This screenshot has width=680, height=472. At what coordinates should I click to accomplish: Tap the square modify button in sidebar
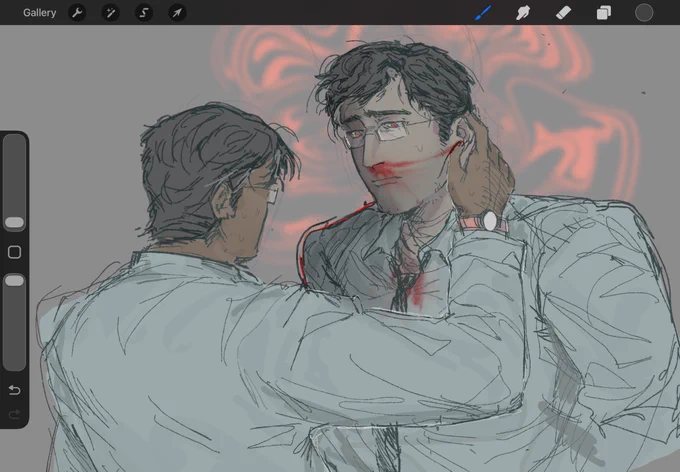14,252
